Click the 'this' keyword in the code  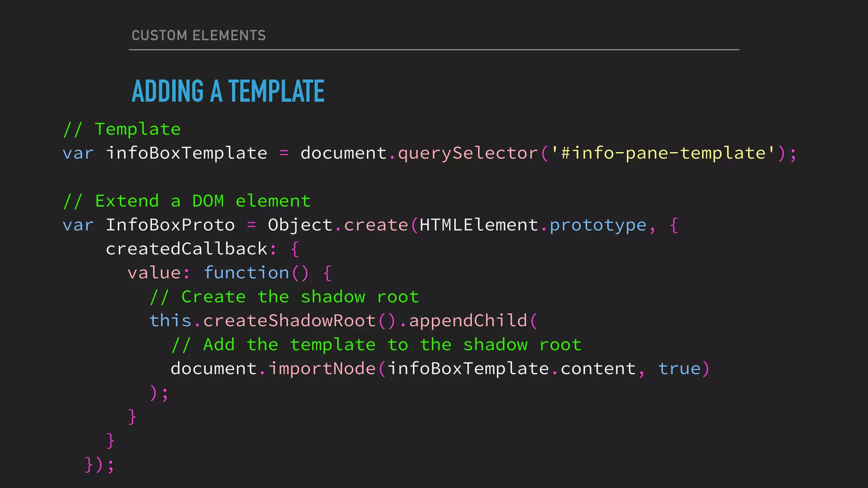[170, 321]
